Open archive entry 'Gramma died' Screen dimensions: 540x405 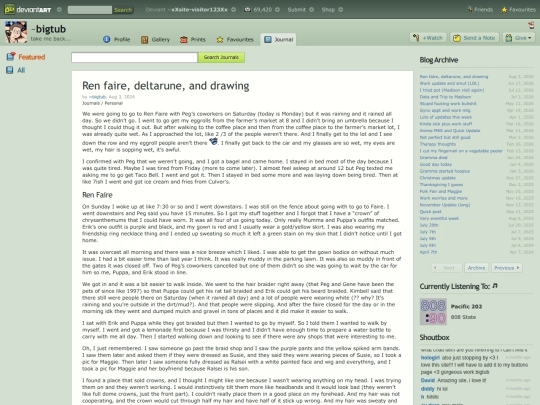[x=433, y=157]
